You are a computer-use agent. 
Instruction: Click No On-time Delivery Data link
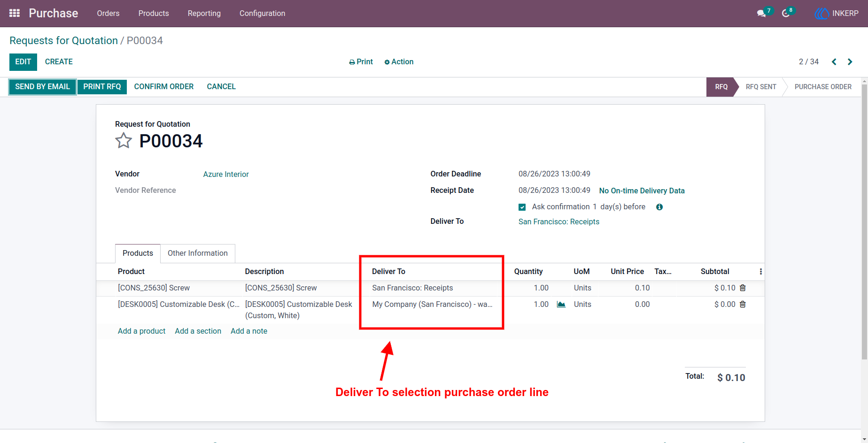coord(642,191)
